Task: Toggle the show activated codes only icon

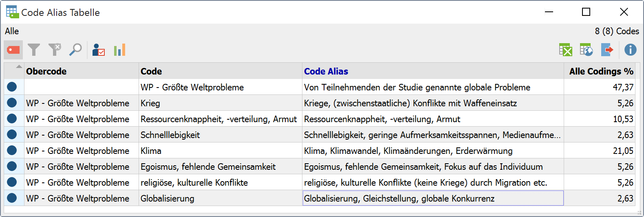Action: pyautogui.click(x=13, y=50)
